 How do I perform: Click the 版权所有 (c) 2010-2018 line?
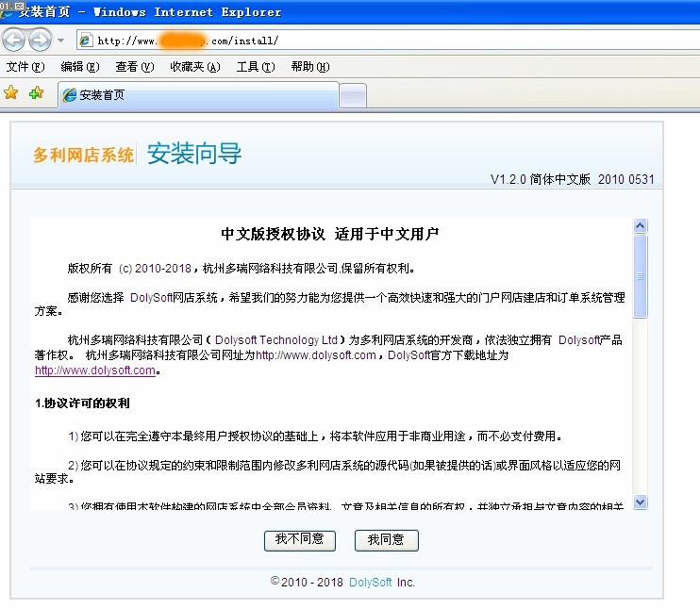point(242,268)
